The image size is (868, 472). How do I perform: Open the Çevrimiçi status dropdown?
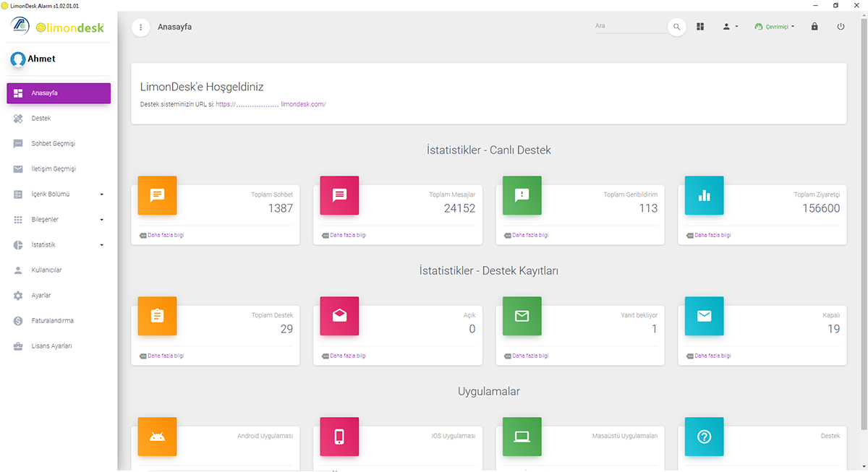[775, 27]
